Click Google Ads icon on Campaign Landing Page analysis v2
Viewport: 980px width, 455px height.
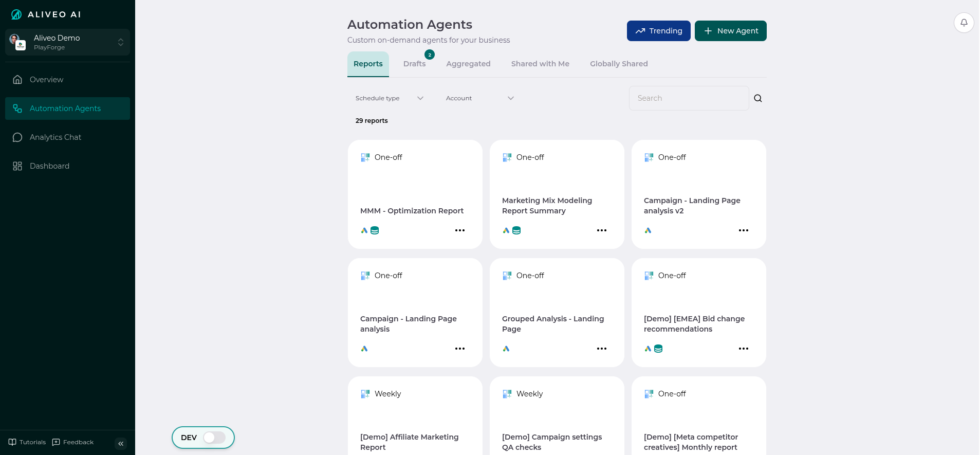pos(648,230)
